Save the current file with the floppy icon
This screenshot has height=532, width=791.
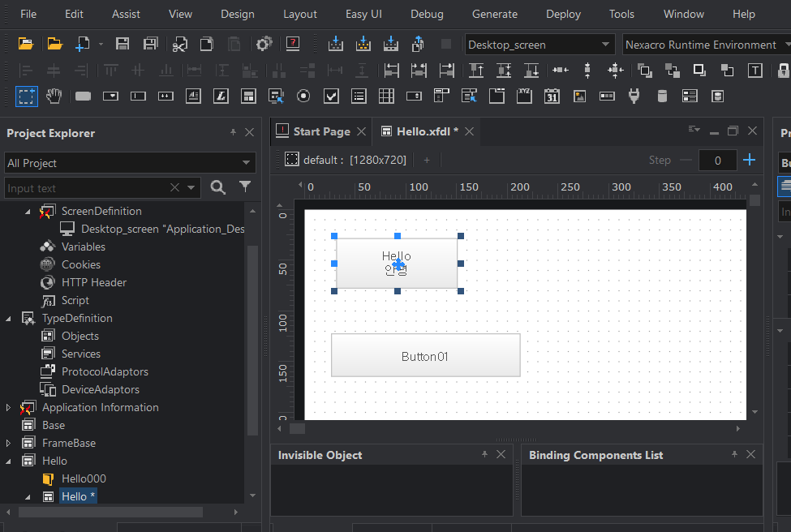122,45
